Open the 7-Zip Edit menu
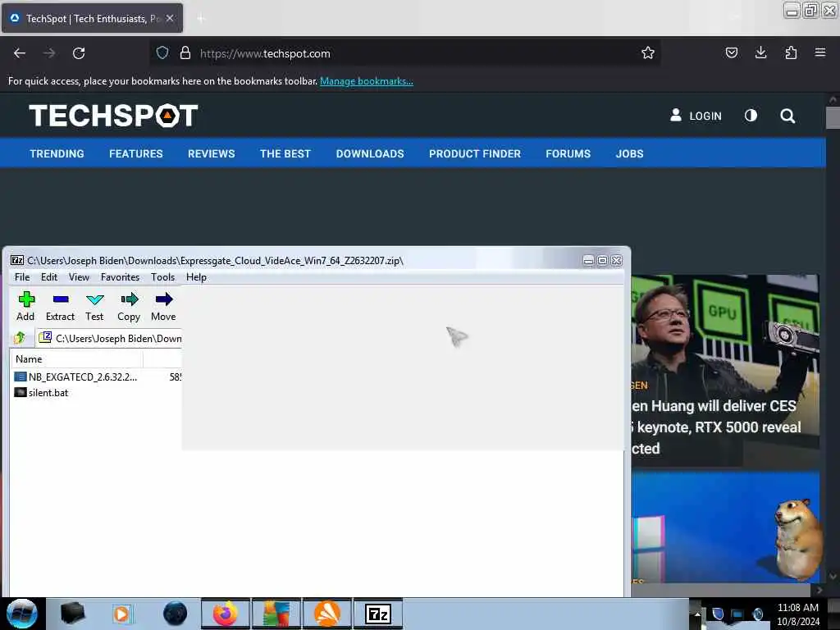Screen dimensions: 840x630 coord(48,277)
